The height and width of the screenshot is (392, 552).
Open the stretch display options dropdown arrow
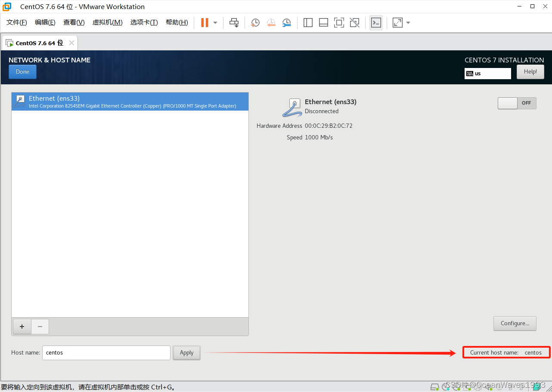tap(408, 23)
